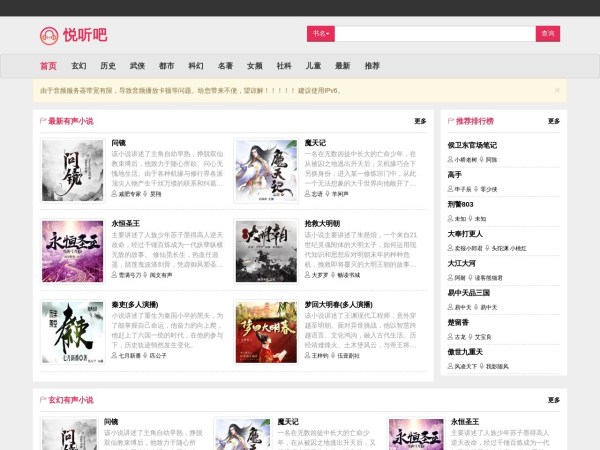Open the 儿童 navigation section

[313, 66]
